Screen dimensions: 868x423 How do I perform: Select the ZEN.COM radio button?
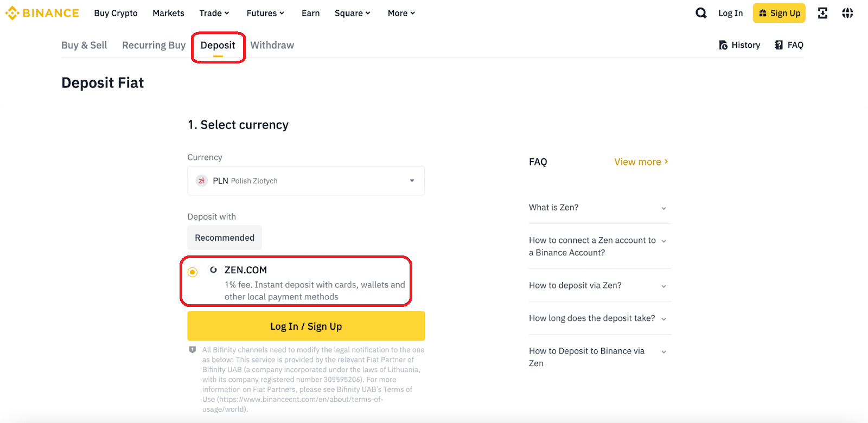click(193, 272)
